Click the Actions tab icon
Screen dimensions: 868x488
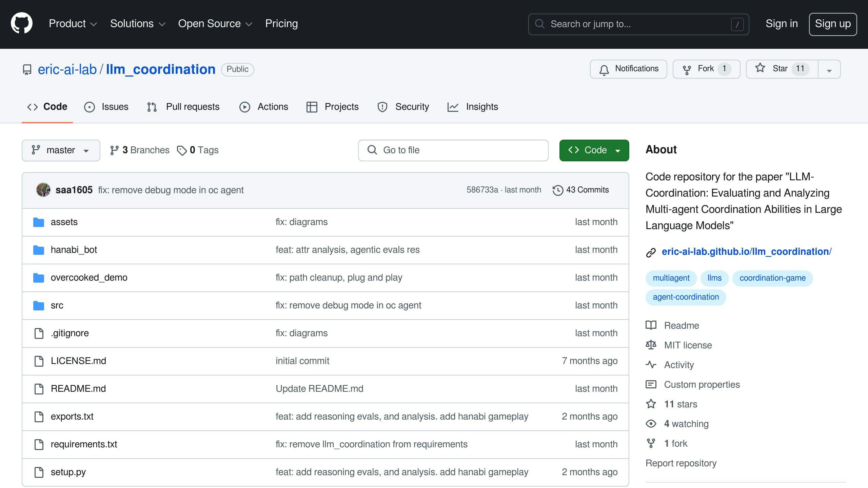[x=244, y=107]
